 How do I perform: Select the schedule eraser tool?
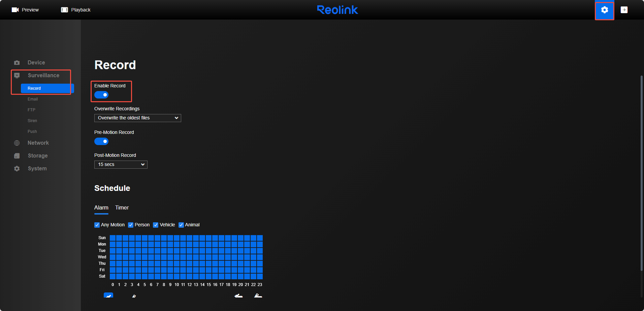[x=134, y=296]
